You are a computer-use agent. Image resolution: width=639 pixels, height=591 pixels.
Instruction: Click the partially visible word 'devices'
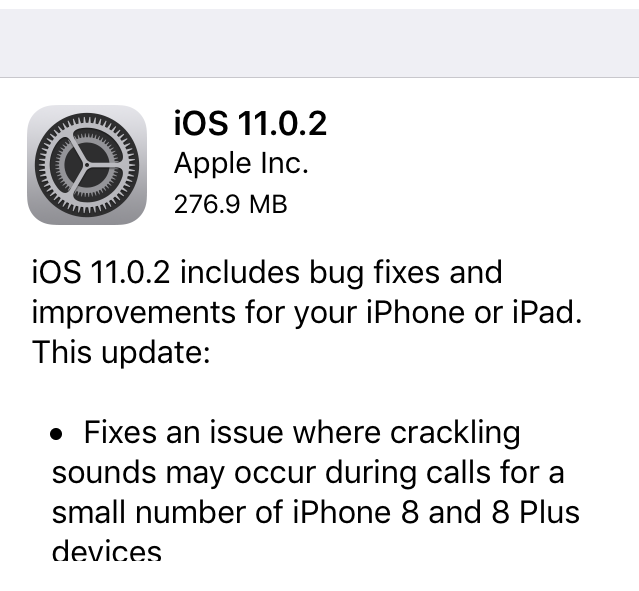[107, 550]
